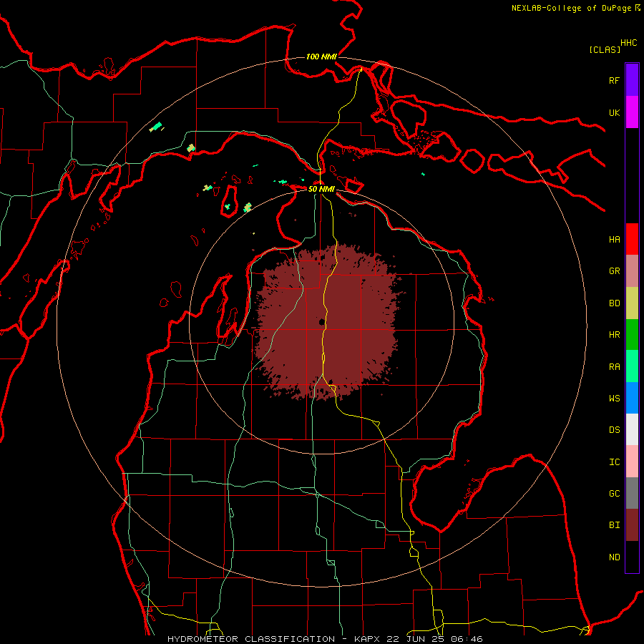Click the 'GR' legend label

pos(614,271)
